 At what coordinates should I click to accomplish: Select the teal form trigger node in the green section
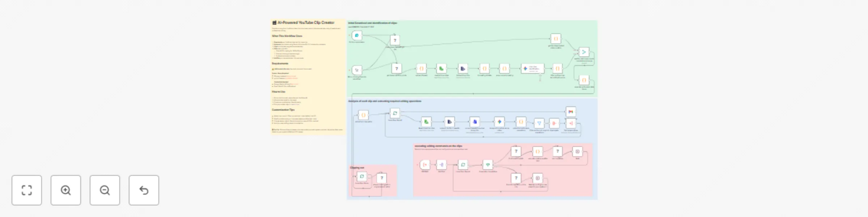[x=357, y=35]
